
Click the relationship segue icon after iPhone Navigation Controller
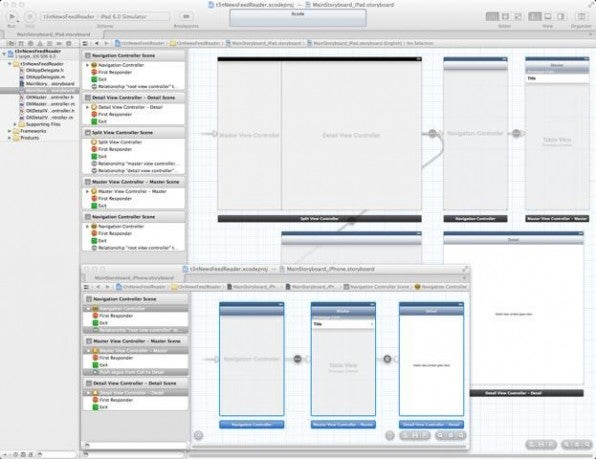pyautogui.click(x=298, y=359)
